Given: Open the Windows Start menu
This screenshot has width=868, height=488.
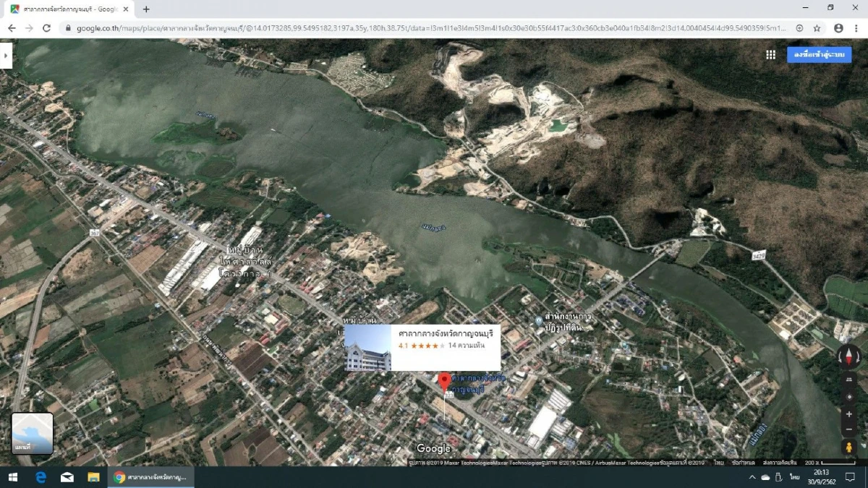Looking at the screenshot, I should click(x=13, y=477).
